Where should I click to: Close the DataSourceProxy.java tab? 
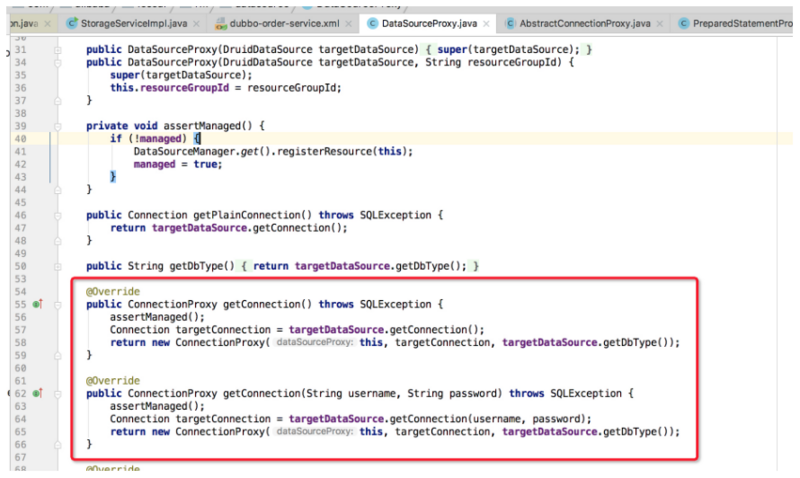point(486,24)
